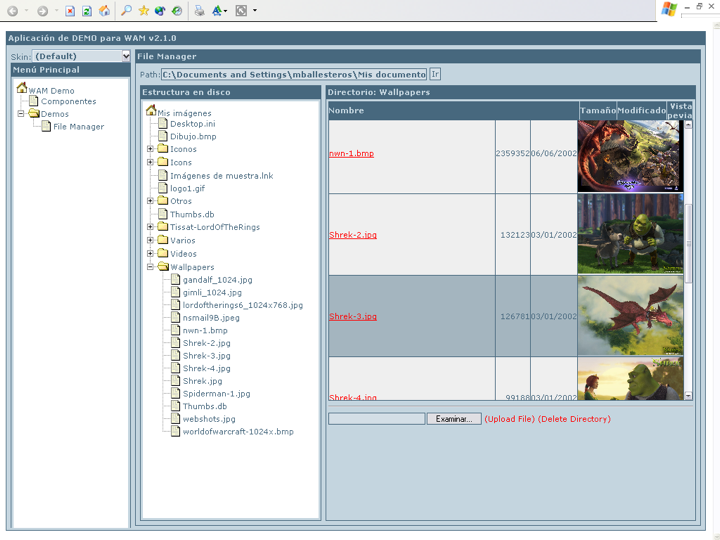Click the File Manager page icon
720x540 pixels.
[46, 126]
